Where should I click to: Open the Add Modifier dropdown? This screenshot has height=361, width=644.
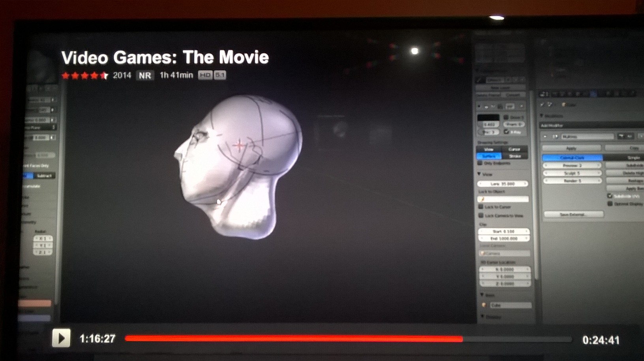[x=592, y=125]
